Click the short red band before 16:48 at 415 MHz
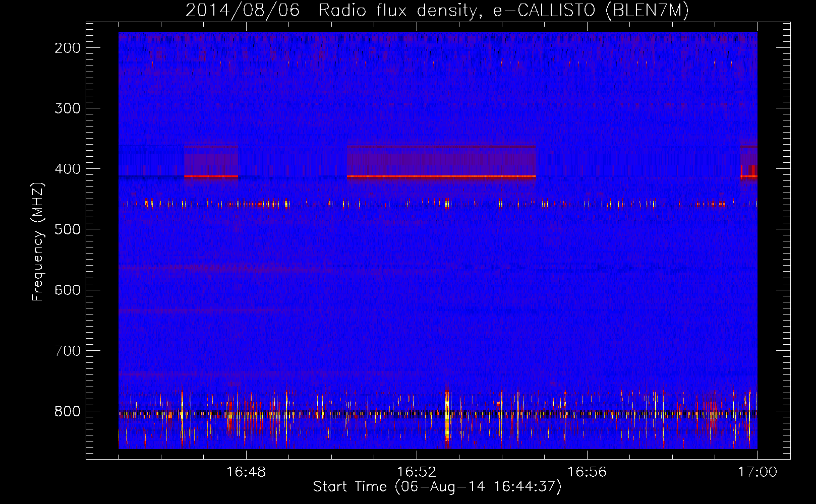The width and height of the screenshot is (816, 504). pos(211,176)
